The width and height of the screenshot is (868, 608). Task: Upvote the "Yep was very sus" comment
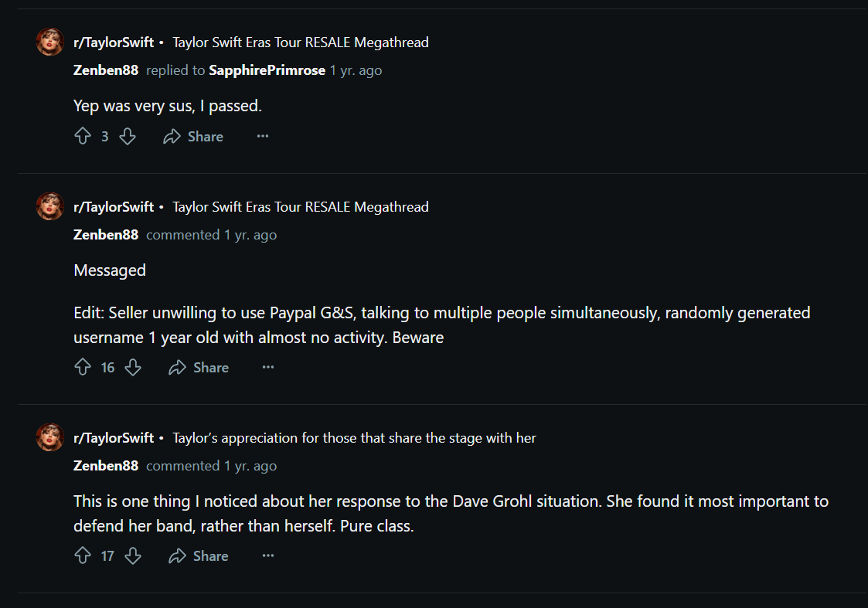click(x=83, y=137)
